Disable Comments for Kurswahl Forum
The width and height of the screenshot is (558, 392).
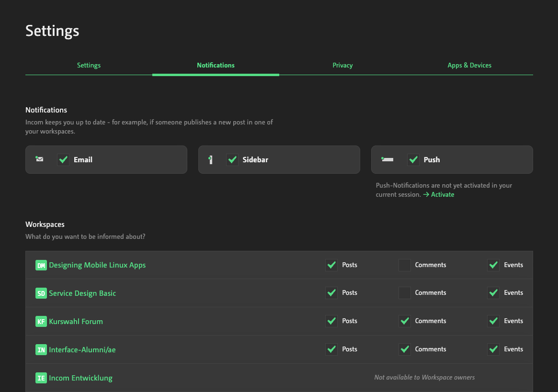click(405, 321)
